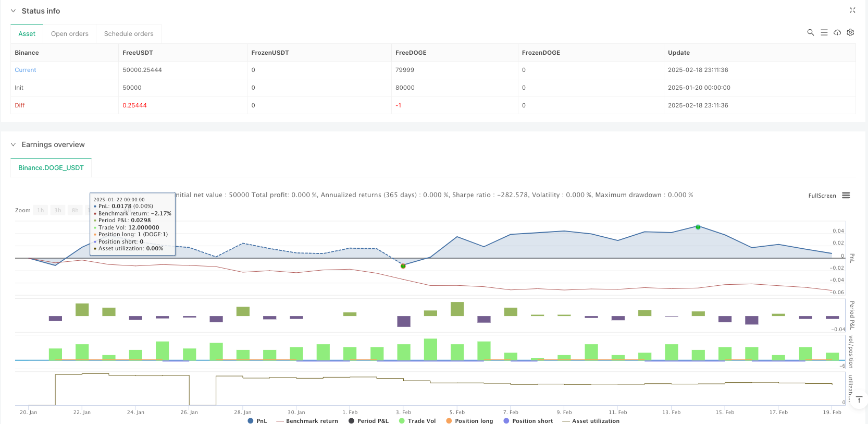Select the Binance.DOGE_USDT chart tab

coord(51,168)
